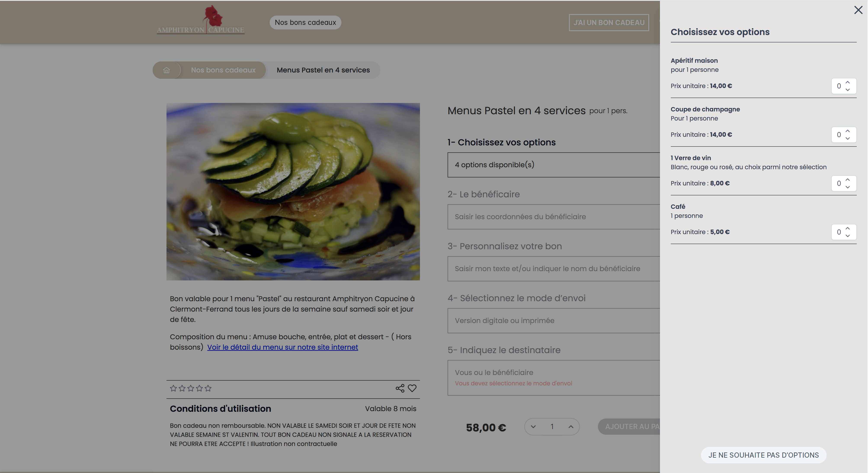The height and width of the screenshot is (473, 868).
Task: Increase voucher quantity next to 58,00 €
Action: (x=571, y=426)
